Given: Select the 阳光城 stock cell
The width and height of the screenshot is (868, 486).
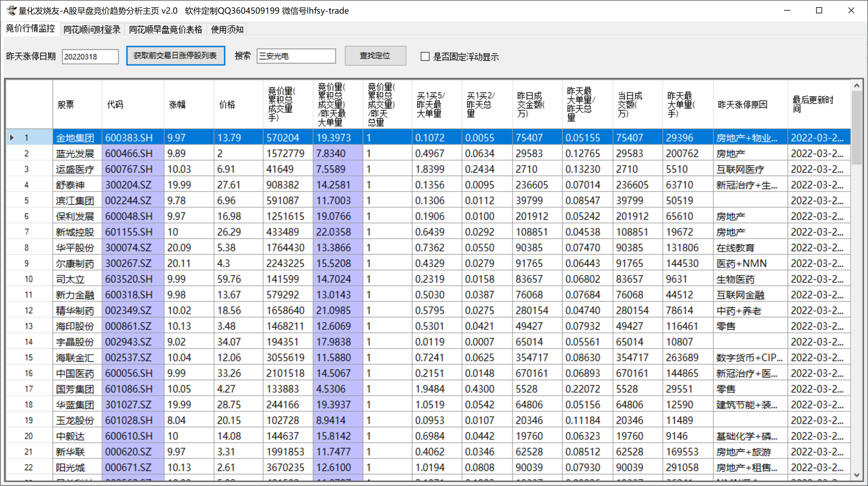Looking at the screenshot, I should pos(77,467).
